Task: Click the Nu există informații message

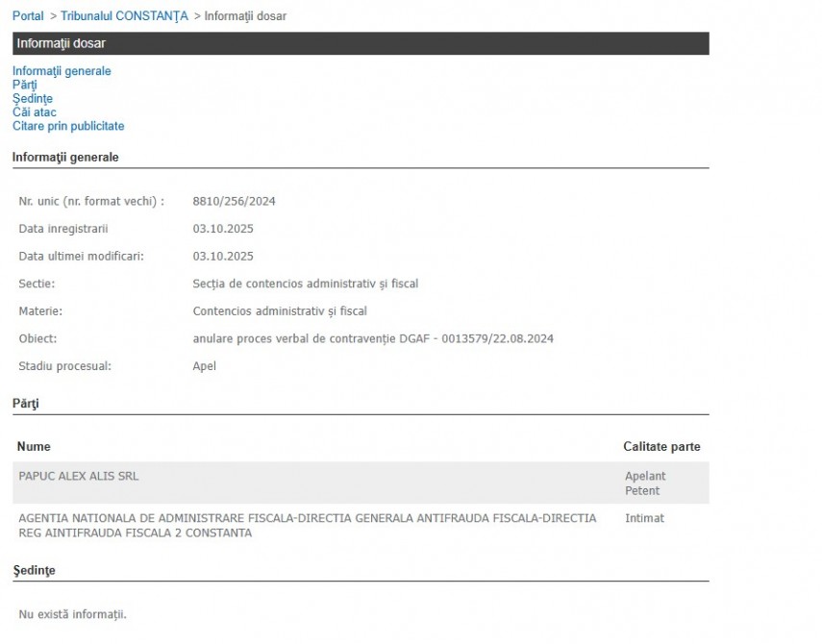Action: (72, 614)
